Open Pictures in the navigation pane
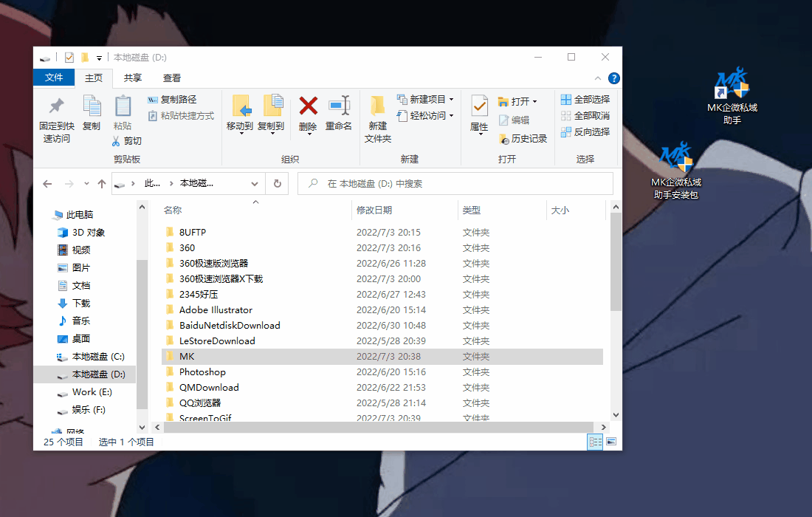 (x=74, y=268)
